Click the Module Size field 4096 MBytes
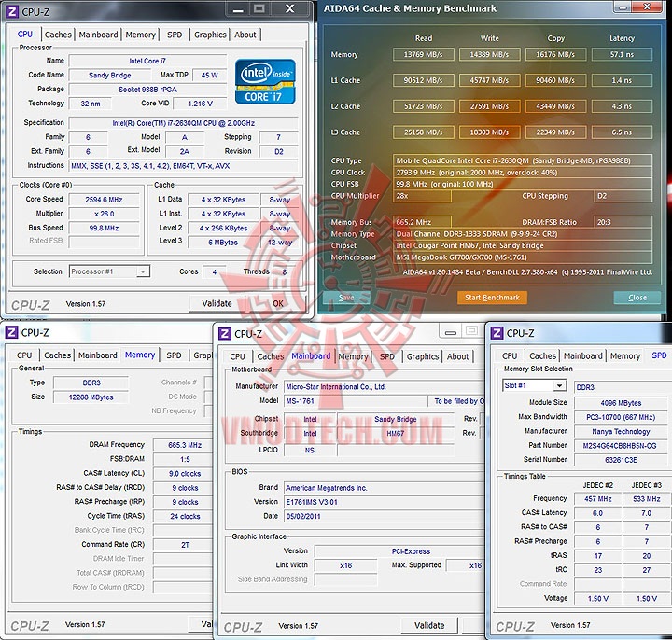This screenshot has width=672, height=640. [621, 403]
